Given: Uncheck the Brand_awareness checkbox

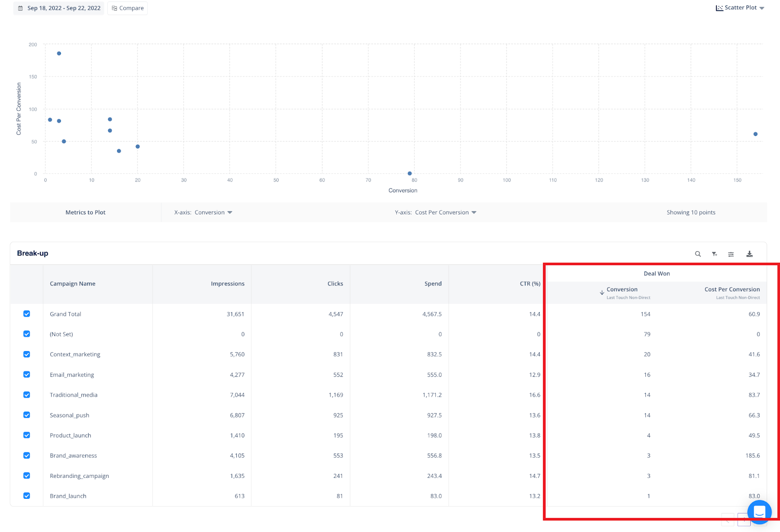Looking at the screenshot, I should [27, 455].
